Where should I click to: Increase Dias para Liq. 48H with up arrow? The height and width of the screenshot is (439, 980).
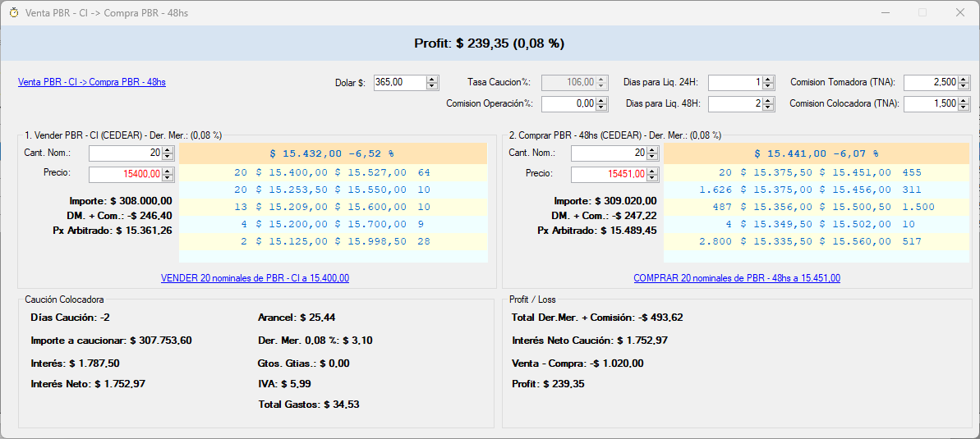tap(769, 101)
